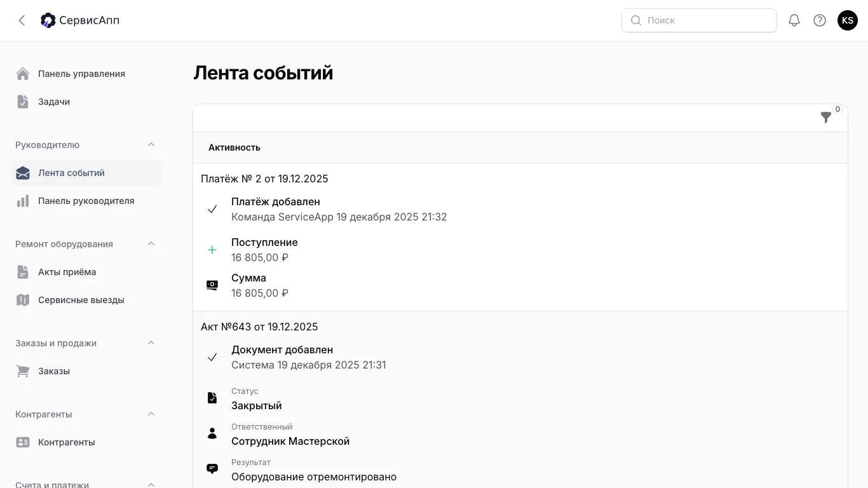This screenshot has width=868, height=488.
Task: Open the event feed filter icon
Action: click(826, 118)
